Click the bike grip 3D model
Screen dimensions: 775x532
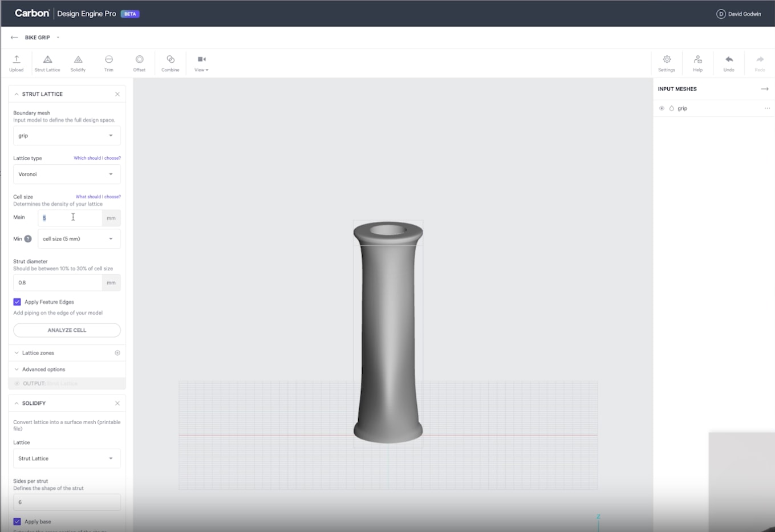[388, 332]
